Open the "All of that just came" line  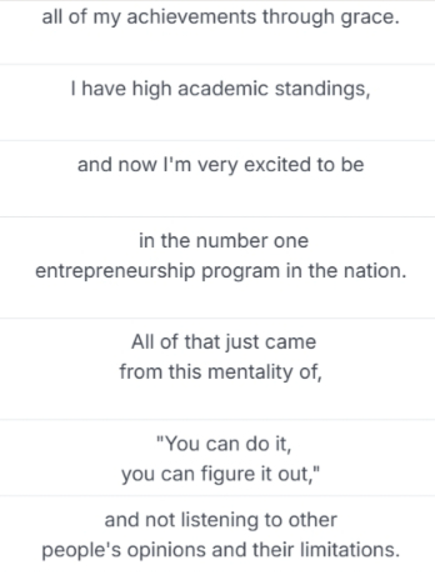pos(223,342)
